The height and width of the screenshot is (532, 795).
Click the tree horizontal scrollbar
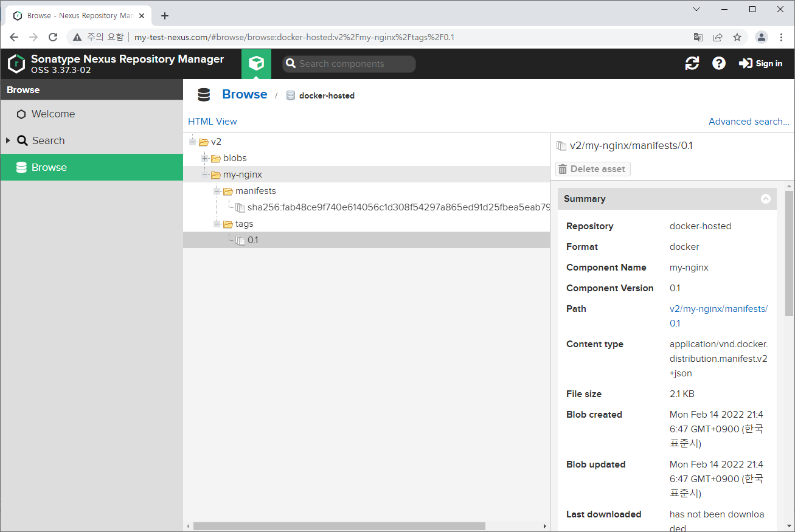[339, 526]
